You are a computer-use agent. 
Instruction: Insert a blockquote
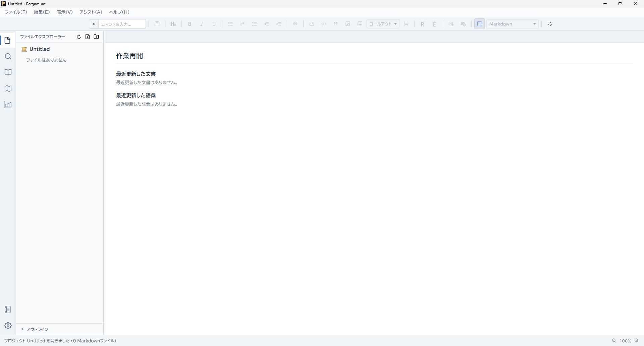coord(336,24)
